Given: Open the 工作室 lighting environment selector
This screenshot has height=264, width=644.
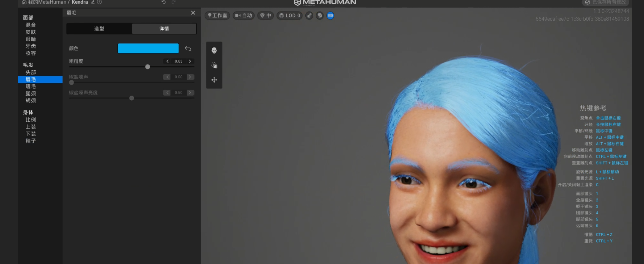Looking at the screenshot, I should 217,16.
